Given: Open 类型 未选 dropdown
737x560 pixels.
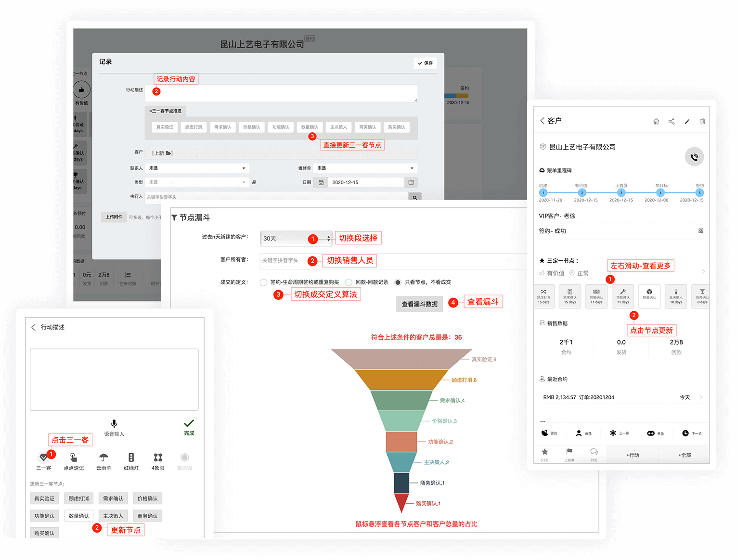Looking at the screenshot, I should [196, 182].
